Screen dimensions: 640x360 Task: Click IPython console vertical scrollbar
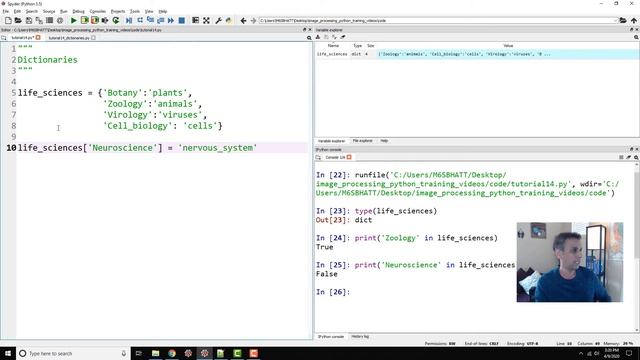[x=637, y=214]
